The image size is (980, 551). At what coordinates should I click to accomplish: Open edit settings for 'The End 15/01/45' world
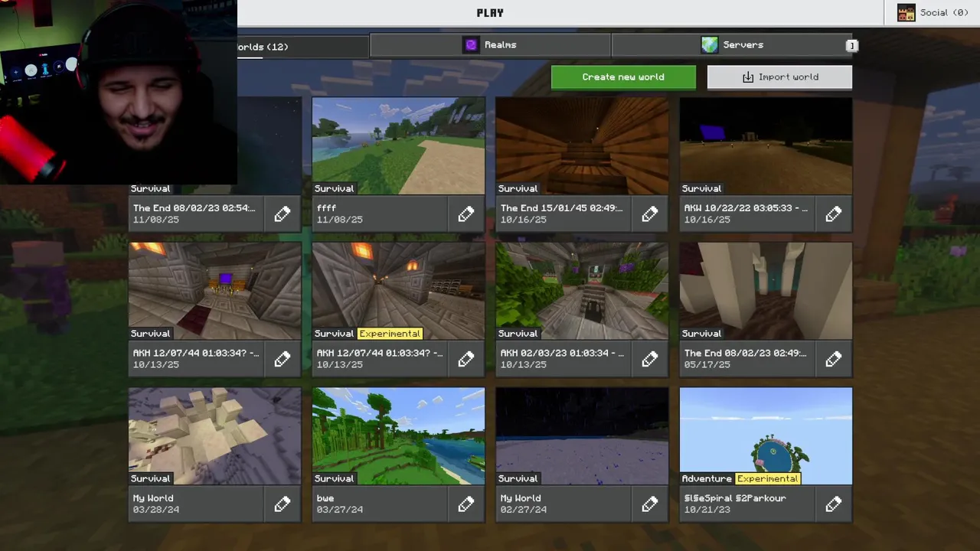pos(650,214)
